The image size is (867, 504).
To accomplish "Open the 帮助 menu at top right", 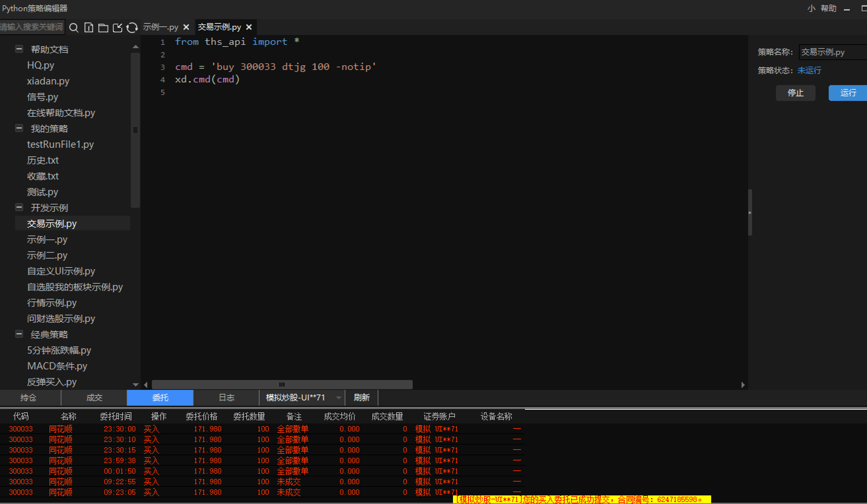I will [828, 8].
